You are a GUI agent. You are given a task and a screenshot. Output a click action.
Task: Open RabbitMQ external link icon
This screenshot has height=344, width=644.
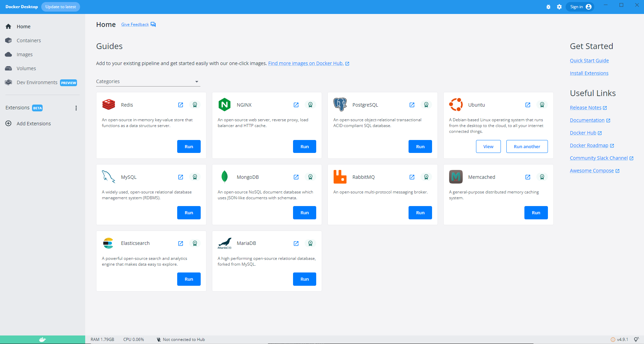click(x=412, y=177)
